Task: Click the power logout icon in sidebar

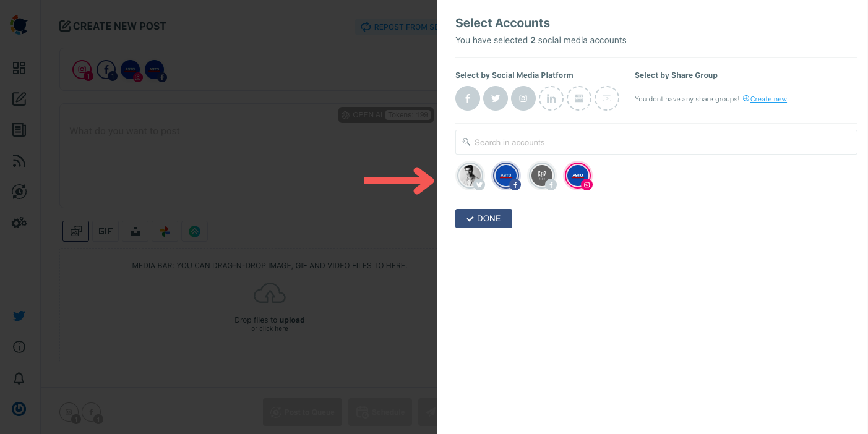Action: tap(19, 409)
